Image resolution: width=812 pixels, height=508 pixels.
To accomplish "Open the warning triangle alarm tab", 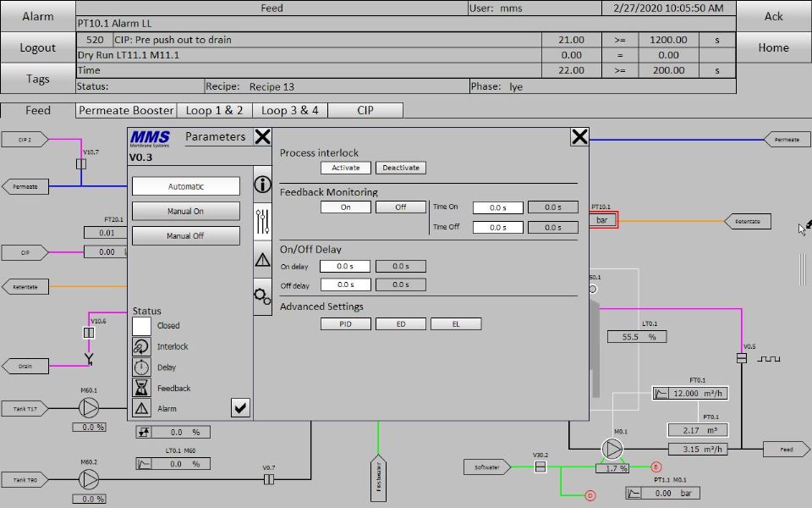I will click(263, 259).
